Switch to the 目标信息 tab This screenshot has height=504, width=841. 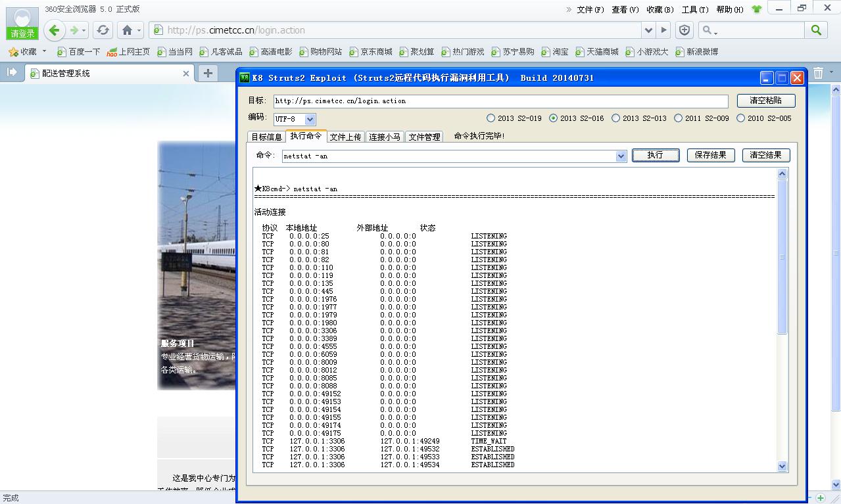pos(266,137)
